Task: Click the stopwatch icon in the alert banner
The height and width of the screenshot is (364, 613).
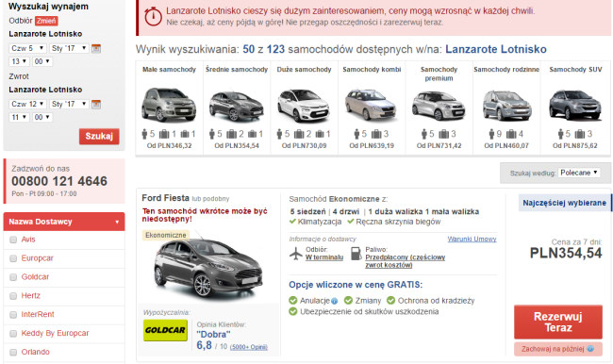Action: [153, 16]
